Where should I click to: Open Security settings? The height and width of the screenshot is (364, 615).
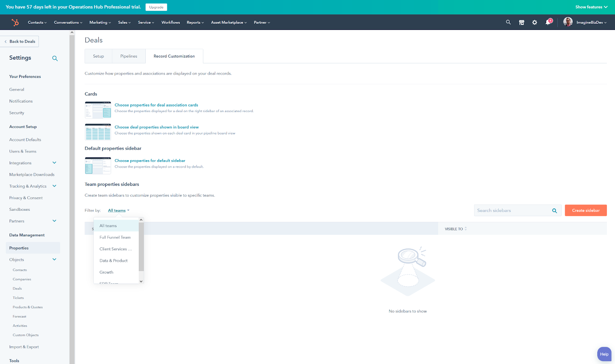tap(17, 113)
